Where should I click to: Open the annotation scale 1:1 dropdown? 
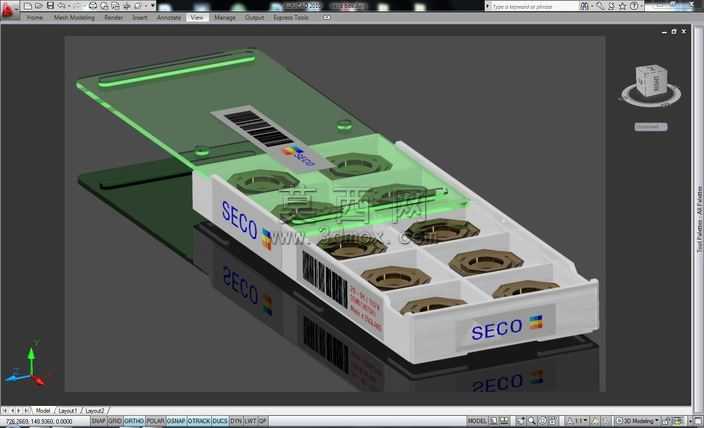577,421
